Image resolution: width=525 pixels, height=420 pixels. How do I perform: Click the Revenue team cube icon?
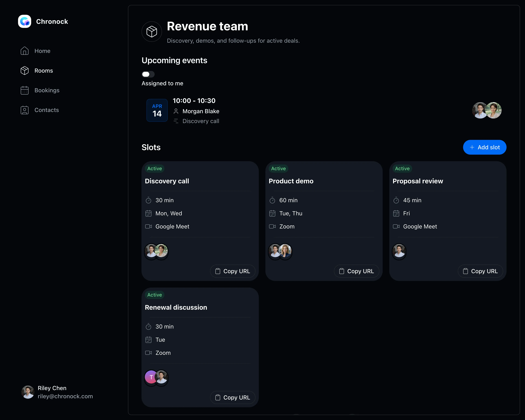click(152, 32)
